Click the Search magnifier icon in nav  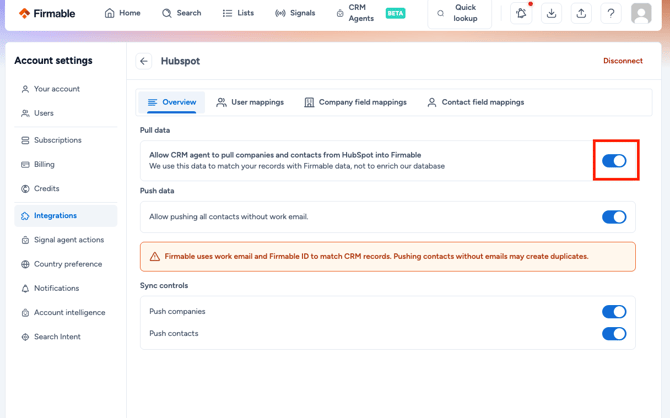167,13
